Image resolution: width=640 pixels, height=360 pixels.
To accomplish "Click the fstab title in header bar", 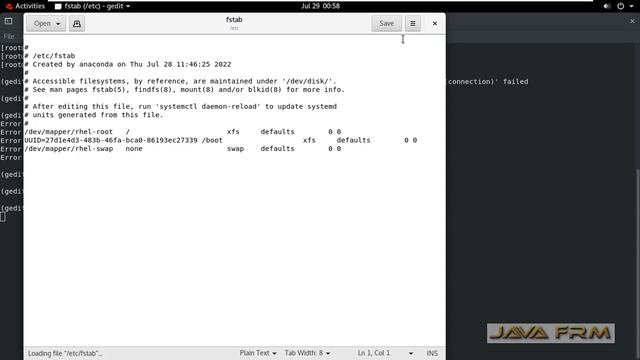I will [x=234, y=20].
